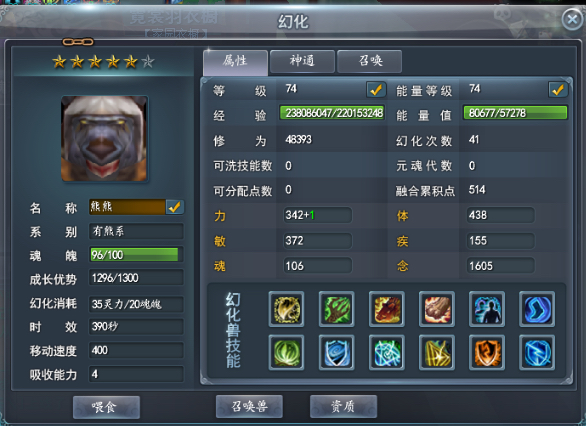Click the green 经验 progress bar
586x426 pixels.
pos(332,113)
